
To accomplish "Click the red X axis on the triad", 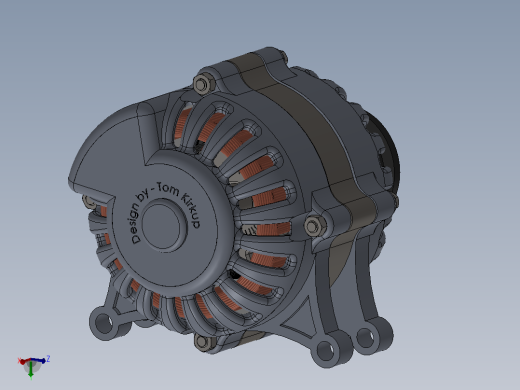I will tap(23, 361).
